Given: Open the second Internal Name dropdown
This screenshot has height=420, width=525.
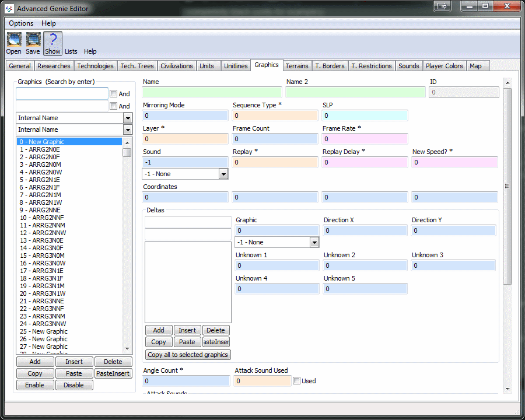Looking at the screenshot, I should point(128,129).
